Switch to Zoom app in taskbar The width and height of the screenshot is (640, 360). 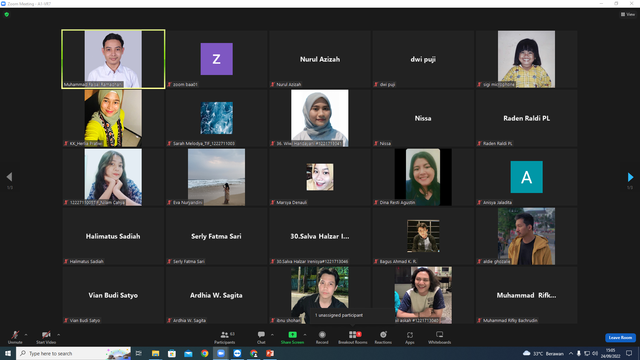click(x=221, y=353)
